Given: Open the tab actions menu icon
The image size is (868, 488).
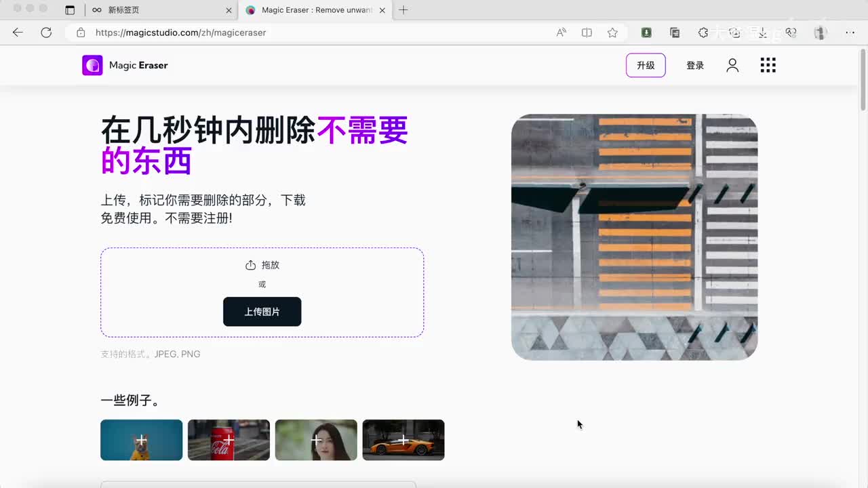Looking at the screenshot, I should (x=70, y=10).
